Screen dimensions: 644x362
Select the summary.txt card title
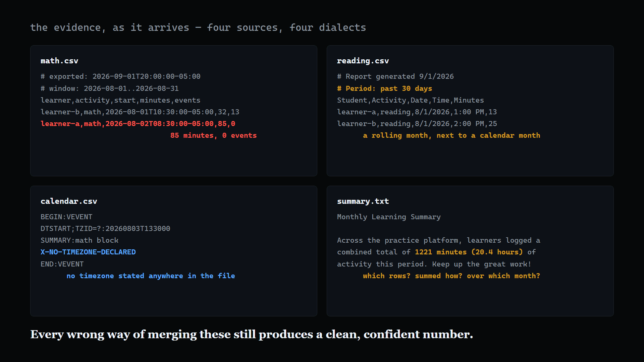pos(363,201)
